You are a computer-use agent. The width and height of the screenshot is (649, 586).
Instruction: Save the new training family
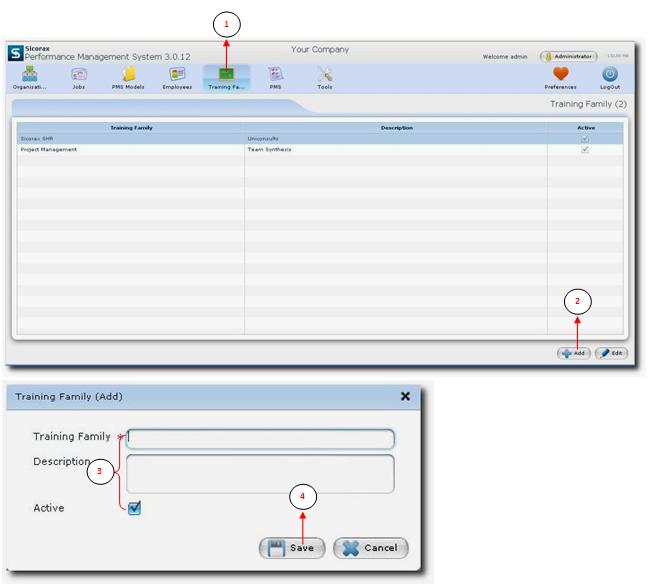click(292, 548)
